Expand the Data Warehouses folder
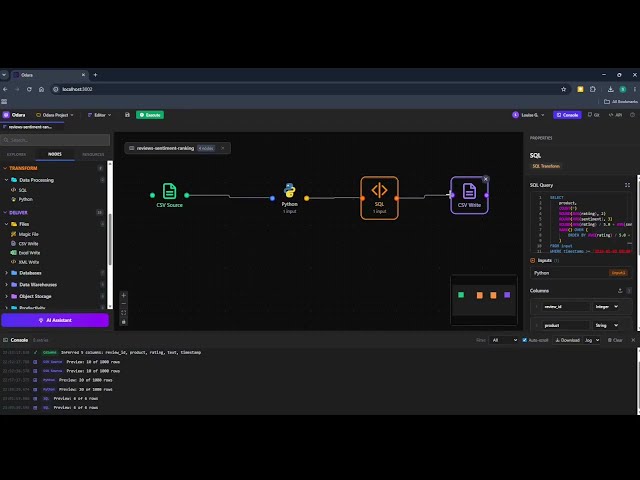 [7, 284]
